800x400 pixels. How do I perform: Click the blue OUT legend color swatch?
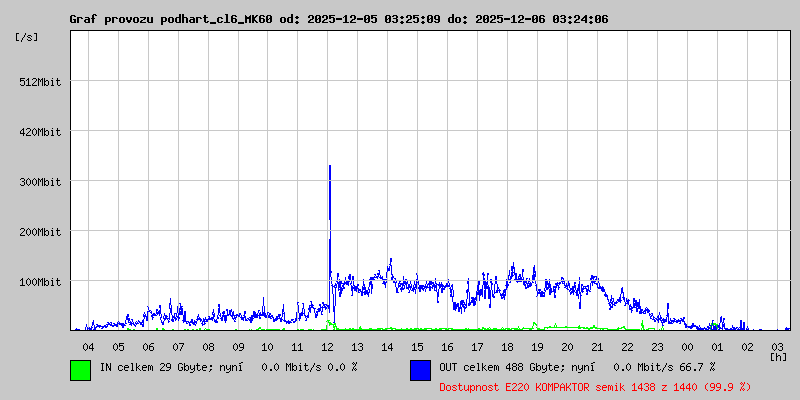[x=420, y=369]
